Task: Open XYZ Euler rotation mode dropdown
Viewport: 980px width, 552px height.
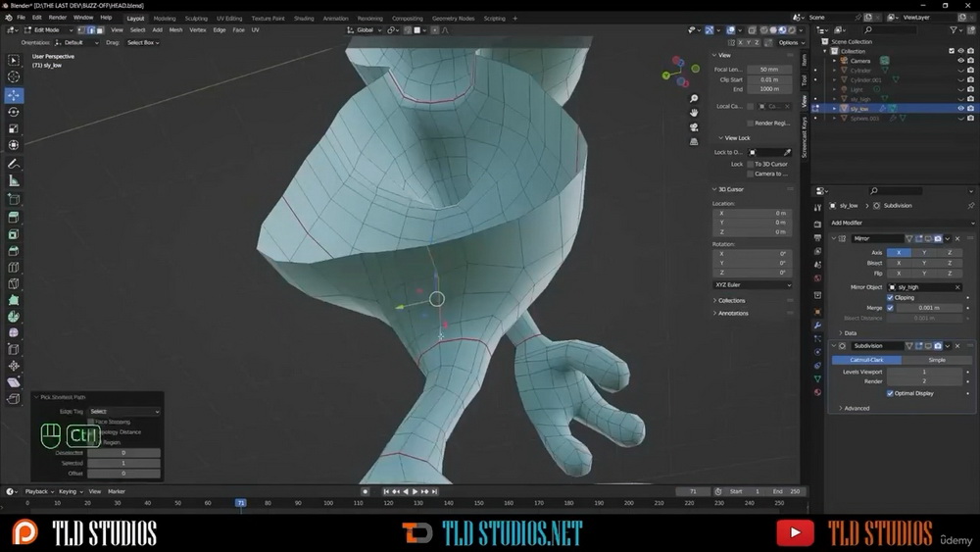Action: (753, 284)
